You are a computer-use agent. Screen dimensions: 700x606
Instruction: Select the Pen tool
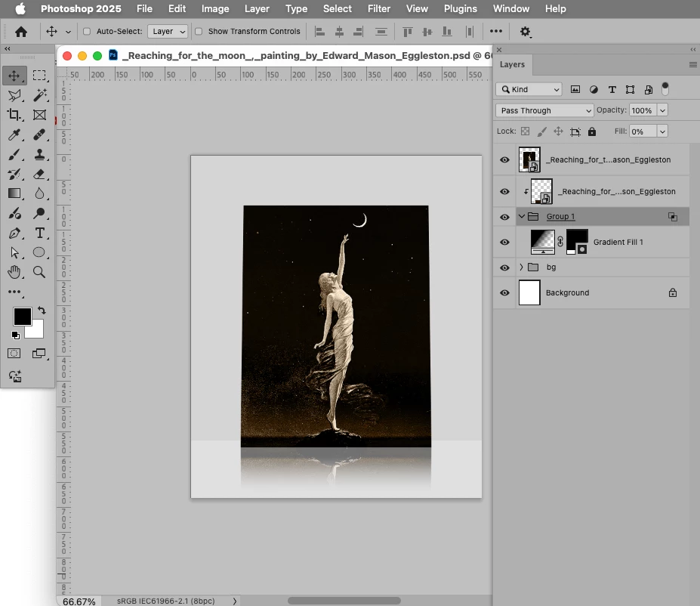coord(14,233)
